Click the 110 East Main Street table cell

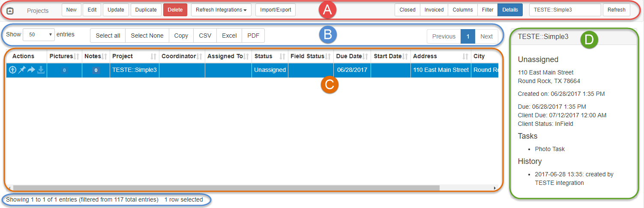point(441,70)
